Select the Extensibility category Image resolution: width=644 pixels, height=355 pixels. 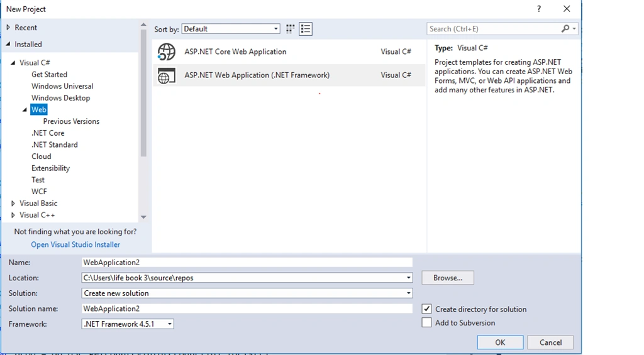point(50,168)
